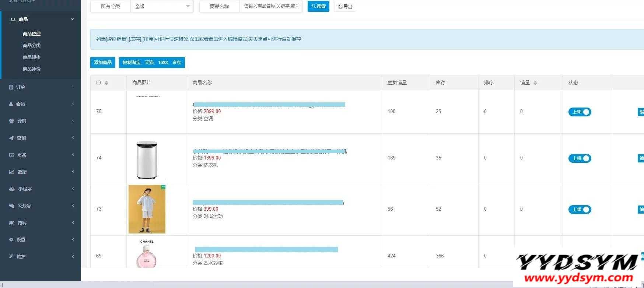Click the 添加商品 button

102,63
